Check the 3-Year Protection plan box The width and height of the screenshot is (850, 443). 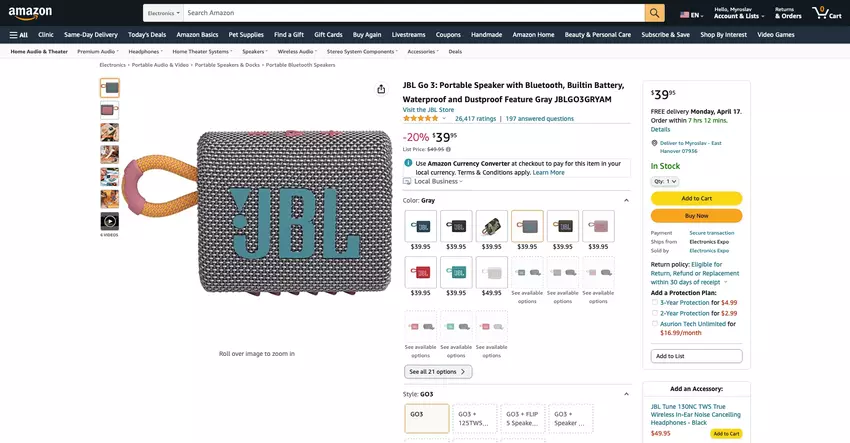[655, 303]
